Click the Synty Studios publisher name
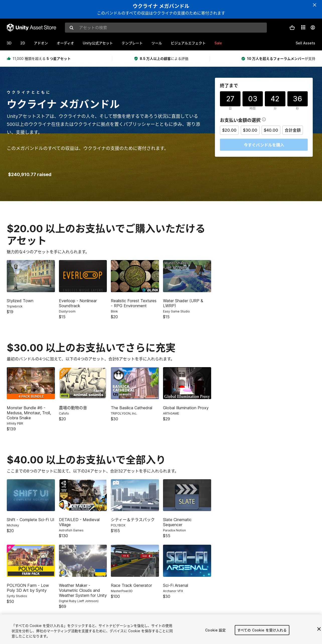 click(17, 596)
